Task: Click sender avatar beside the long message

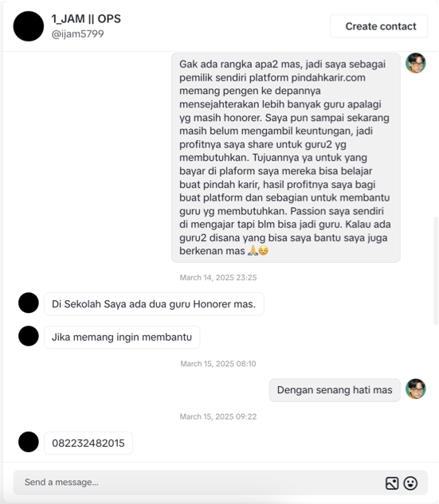Action: coord(416,63)
